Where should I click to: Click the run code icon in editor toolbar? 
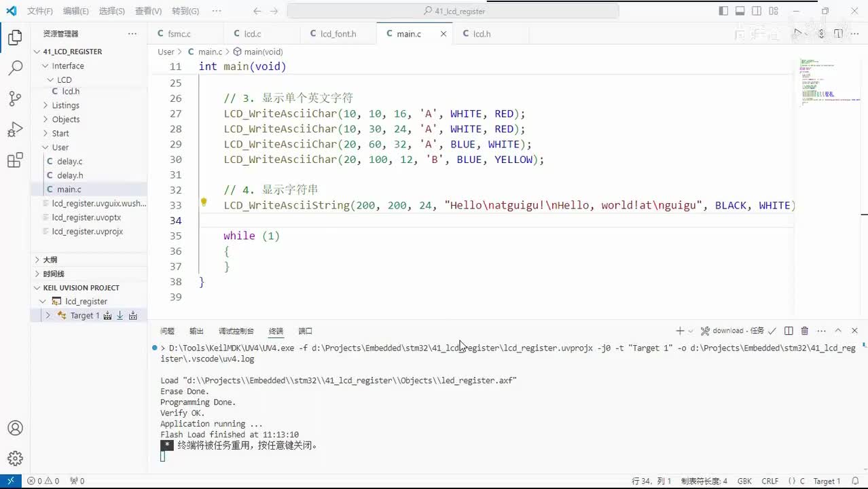coord(799,33)
